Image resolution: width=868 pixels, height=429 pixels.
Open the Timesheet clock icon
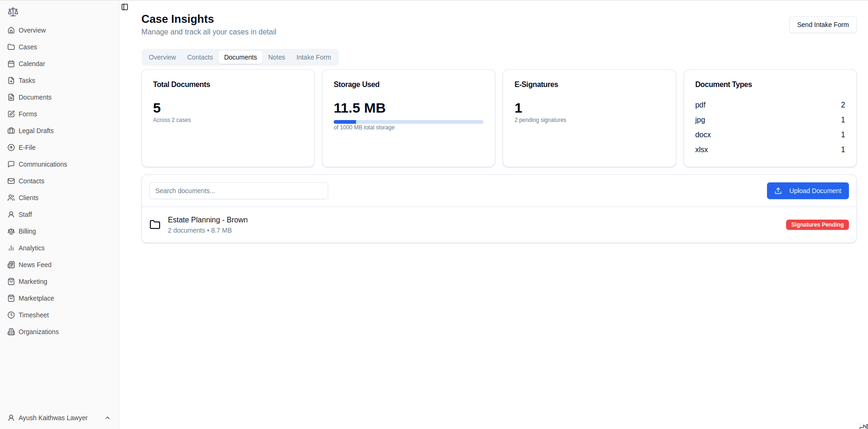point(11,315)
